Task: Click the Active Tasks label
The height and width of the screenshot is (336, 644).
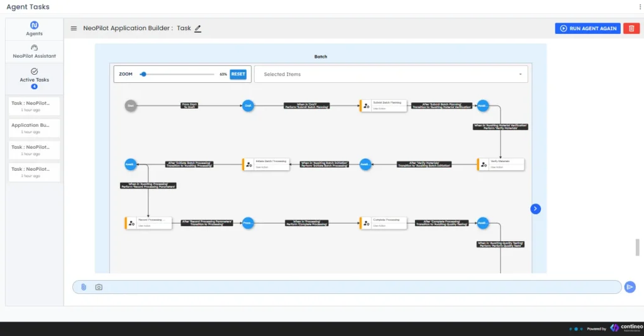Action: click(x=34, y=80)
